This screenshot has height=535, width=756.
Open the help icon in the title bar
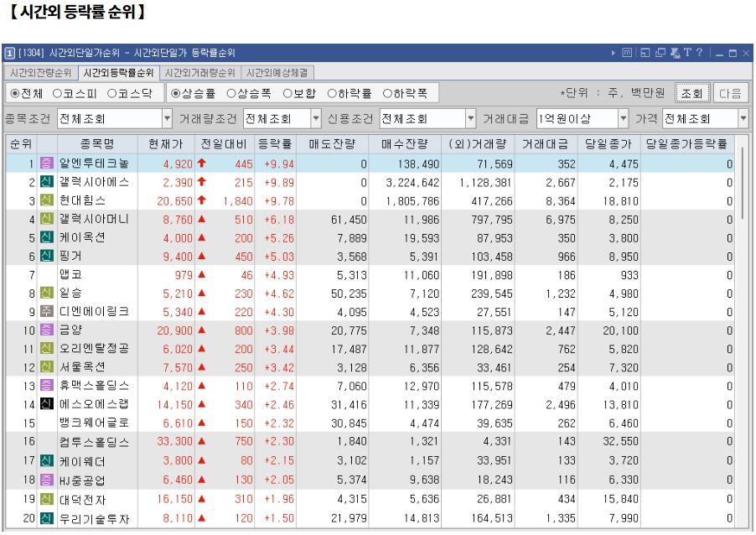click(699, 52)
